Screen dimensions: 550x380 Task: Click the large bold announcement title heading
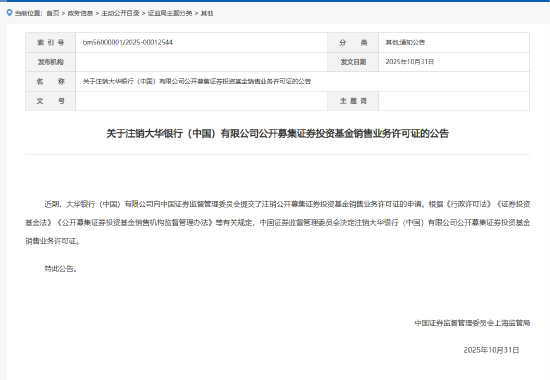pyautogui.click(x=277, y=134)
